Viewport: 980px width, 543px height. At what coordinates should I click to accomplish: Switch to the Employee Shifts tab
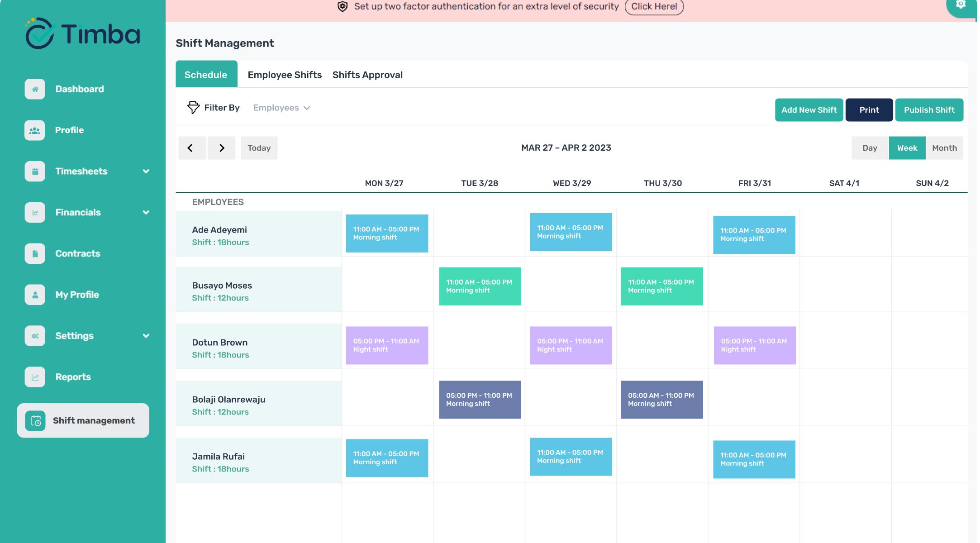[285, 75]
